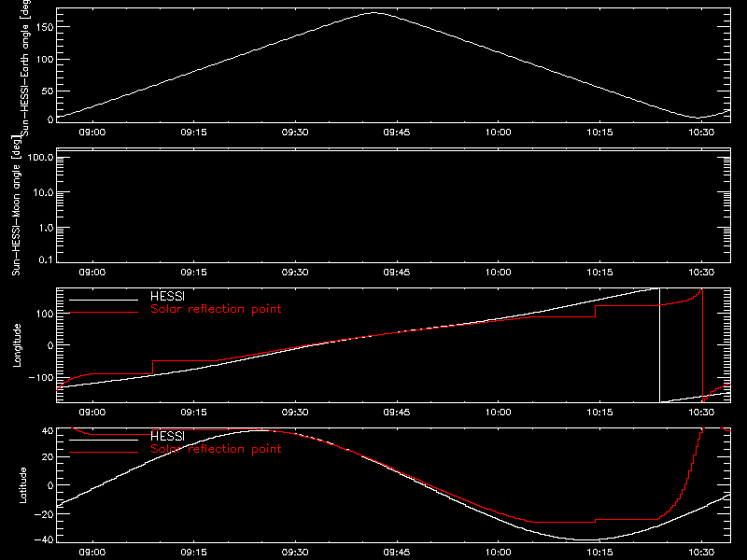Click 09:15 time label below Longitude plot

193,413
